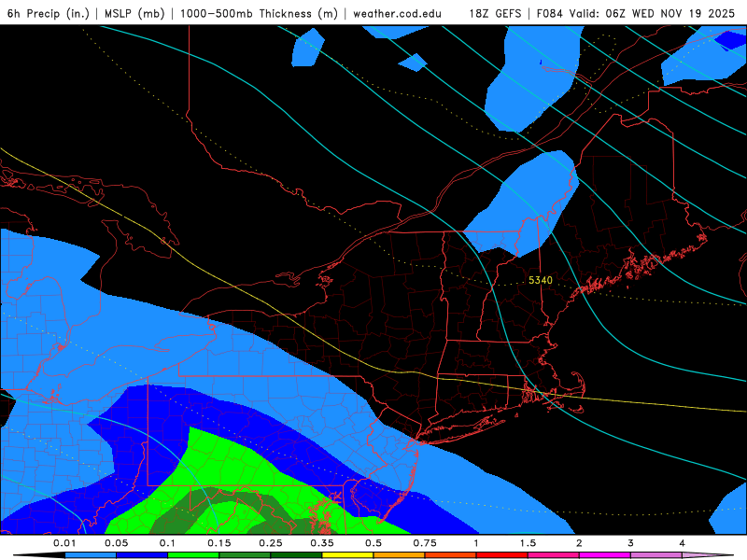Click the dark blue 0.05 legend swatch
Viewport: 747px width, 560px height.
[142, 555]
